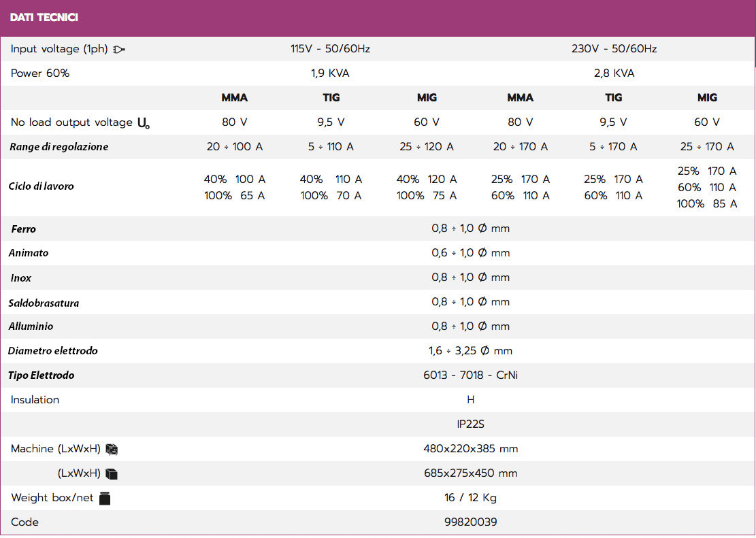Viewport: 756px width, 538px height.
Task: Click the Saldobrasatura row label
Action: tap(44, 303)
